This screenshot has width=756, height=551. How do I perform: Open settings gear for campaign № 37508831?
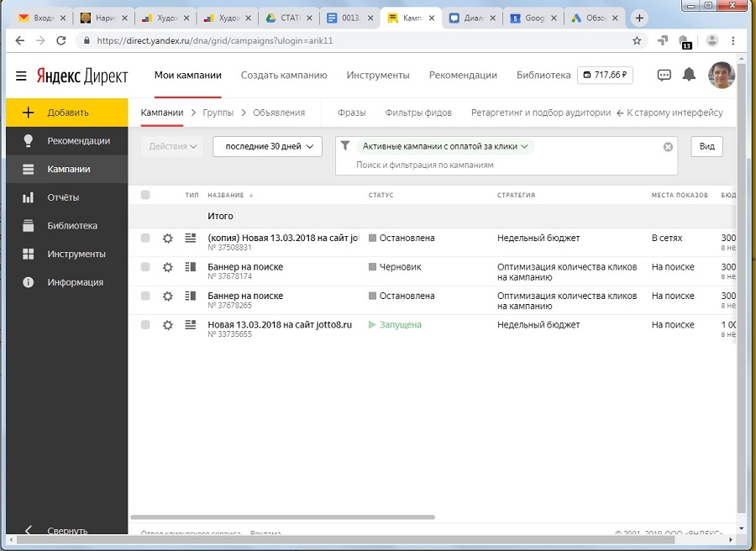167,239
